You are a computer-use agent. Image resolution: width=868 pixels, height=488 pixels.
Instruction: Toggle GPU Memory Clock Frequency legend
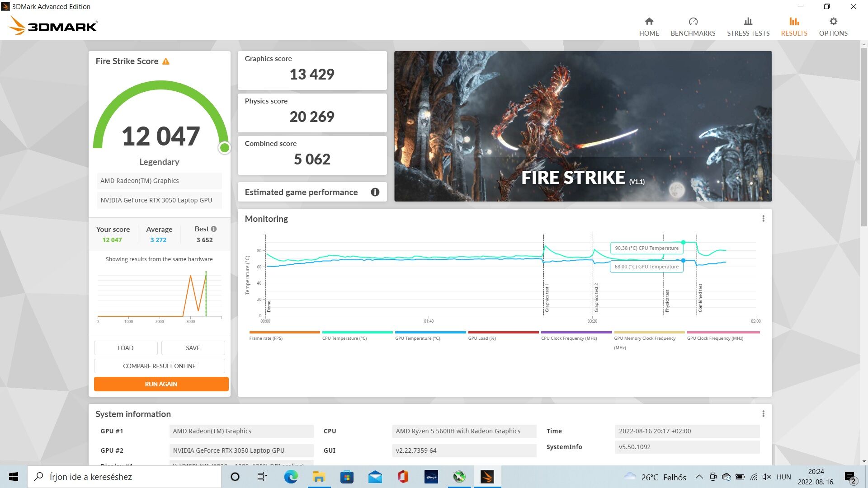click(x=649, y=341)
